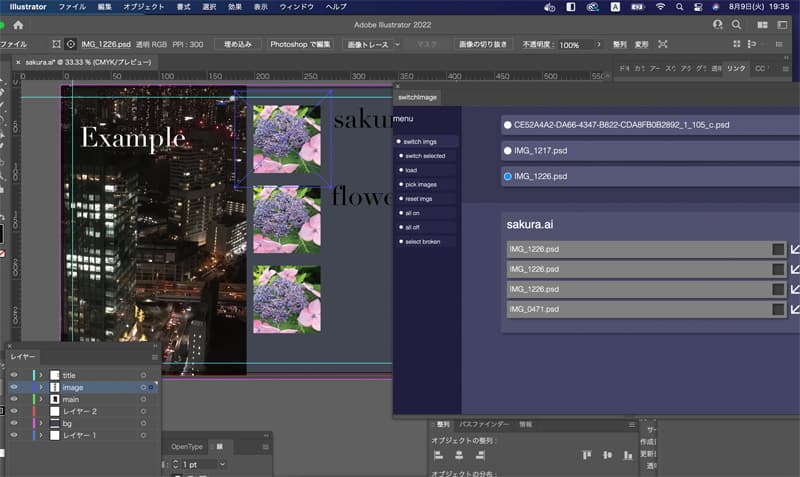Toggle visibility of the title layer
This screenshot has width=800, height=477.
14,375
